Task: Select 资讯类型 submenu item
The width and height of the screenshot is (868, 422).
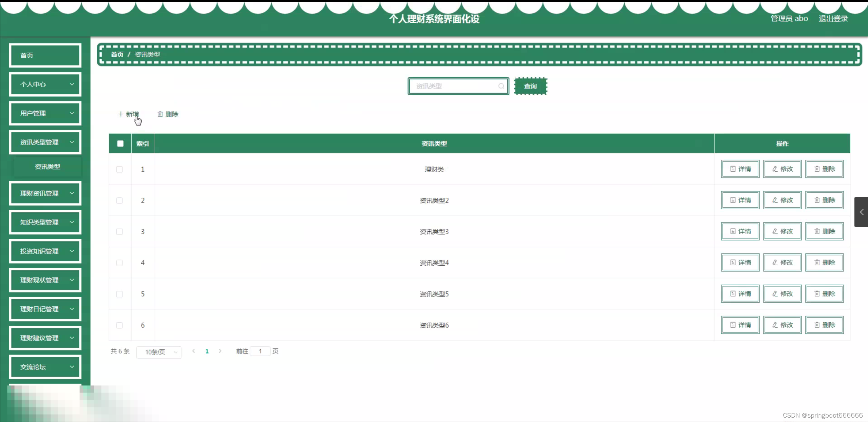Action: (48, 167)
